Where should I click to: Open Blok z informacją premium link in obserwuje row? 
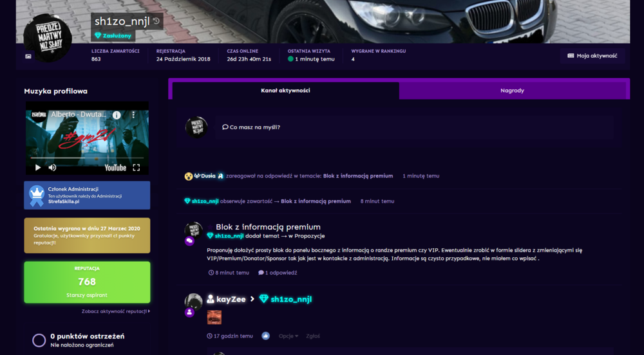[x=316, y=201]
